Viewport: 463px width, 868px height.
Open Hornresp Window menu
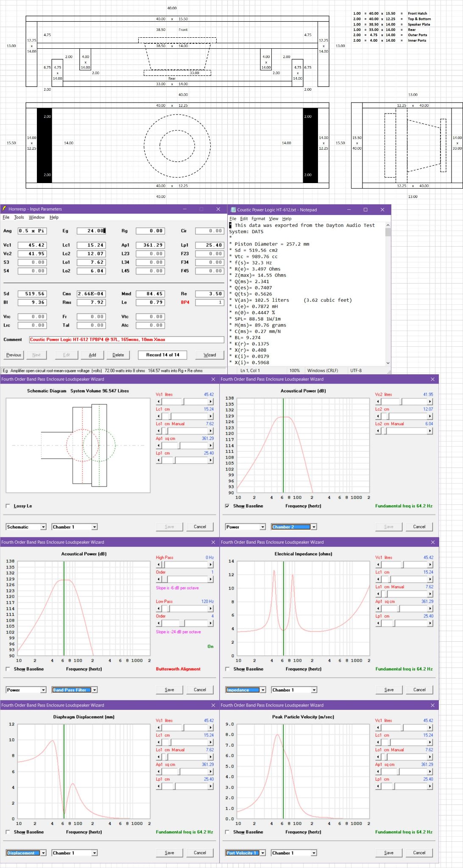[x=36, y=217]
